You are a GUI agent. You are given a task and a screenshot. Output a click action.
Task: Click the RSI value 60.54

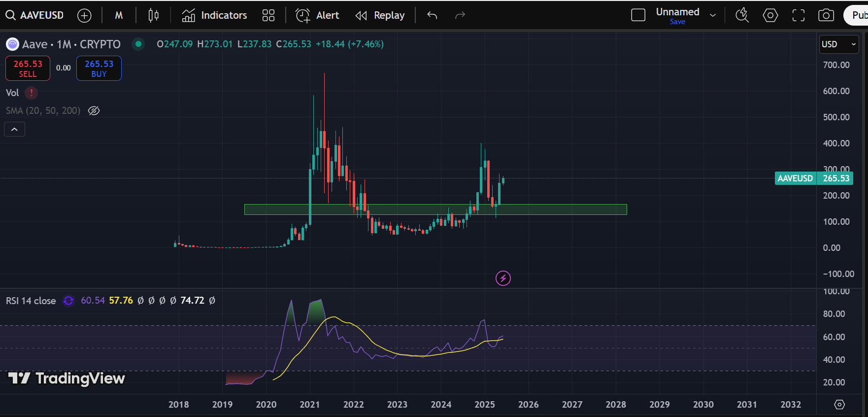click(x=93, y=300)
